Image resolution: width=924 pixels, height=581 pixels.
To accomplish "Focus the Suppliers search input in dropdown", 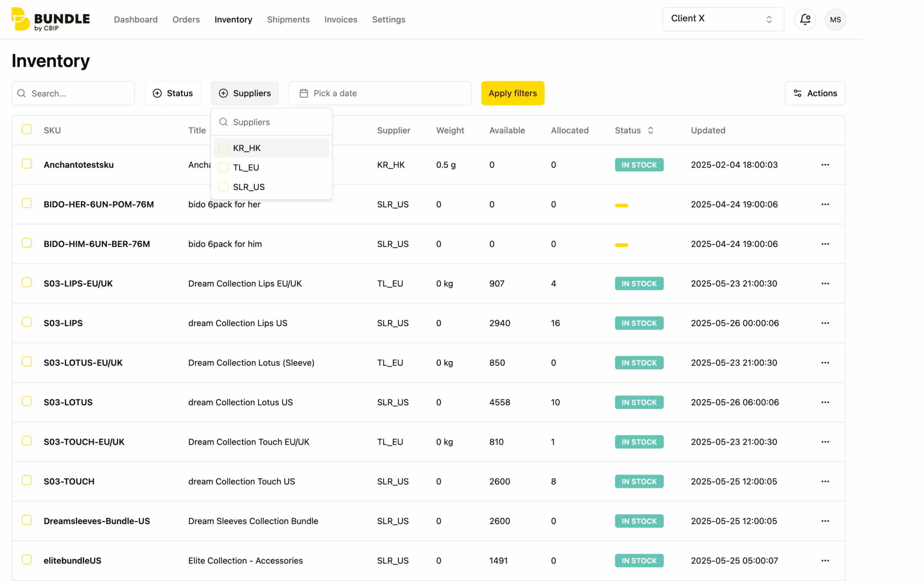I will tap(271, 122).
